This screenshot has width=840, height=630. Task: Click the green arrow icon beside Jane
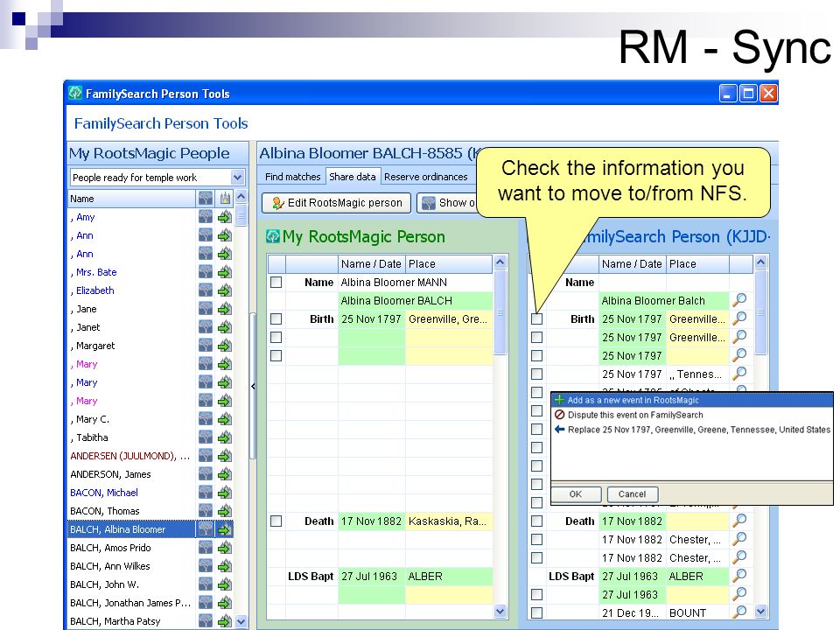click(x=225, y=309)
